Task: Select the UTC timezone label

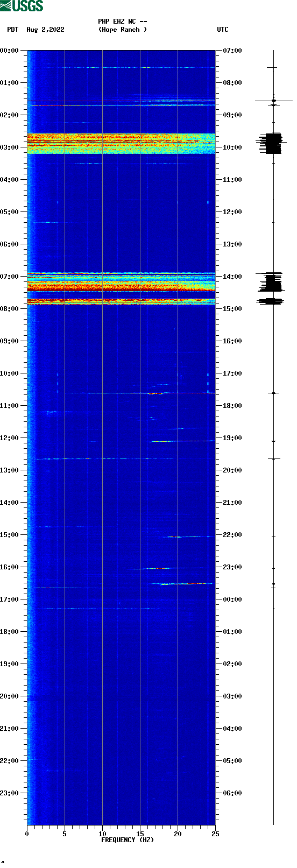Action: [223, 30]
